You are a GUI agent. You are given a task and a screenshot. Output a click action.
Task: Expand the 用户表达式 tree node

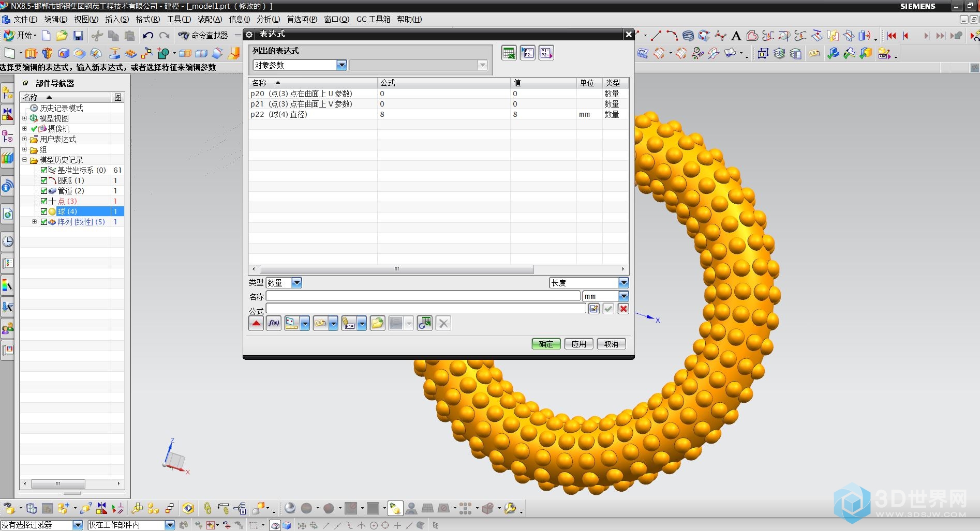pyautogui.click(x=24, y=139)
